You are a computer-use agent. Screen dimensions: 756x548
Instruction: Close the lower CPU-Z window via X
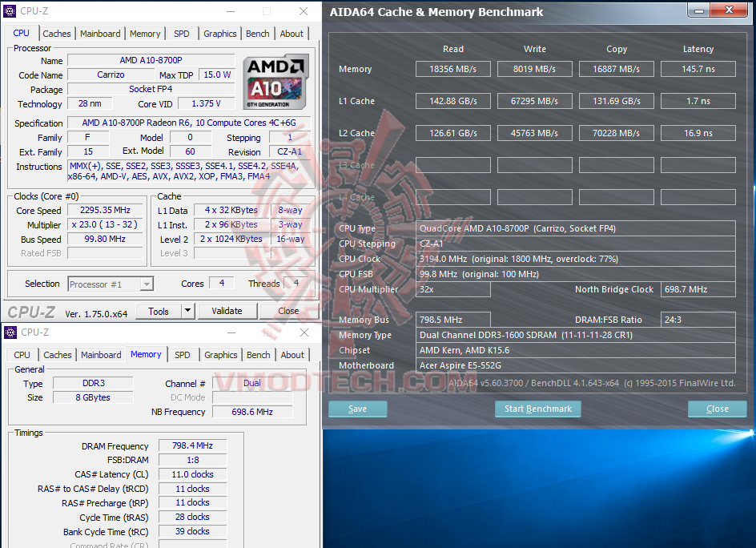click(x=304, y=332)
